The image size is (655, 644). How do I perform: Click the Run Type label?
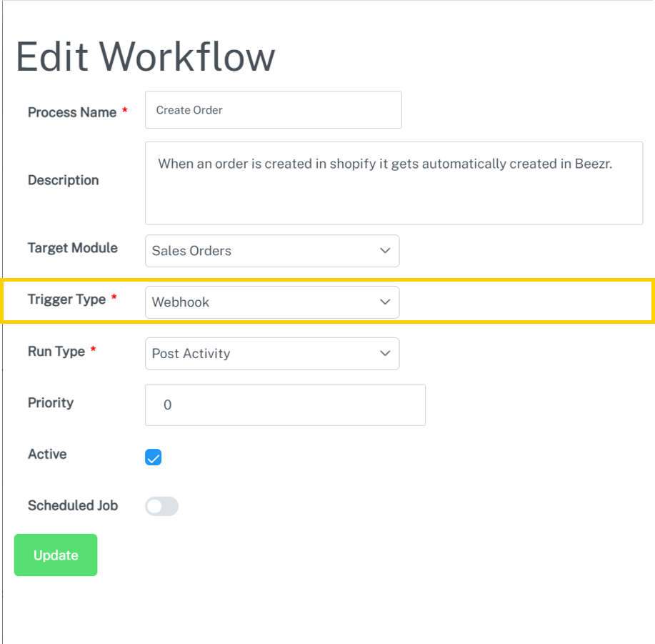click(x=56, y=352)
